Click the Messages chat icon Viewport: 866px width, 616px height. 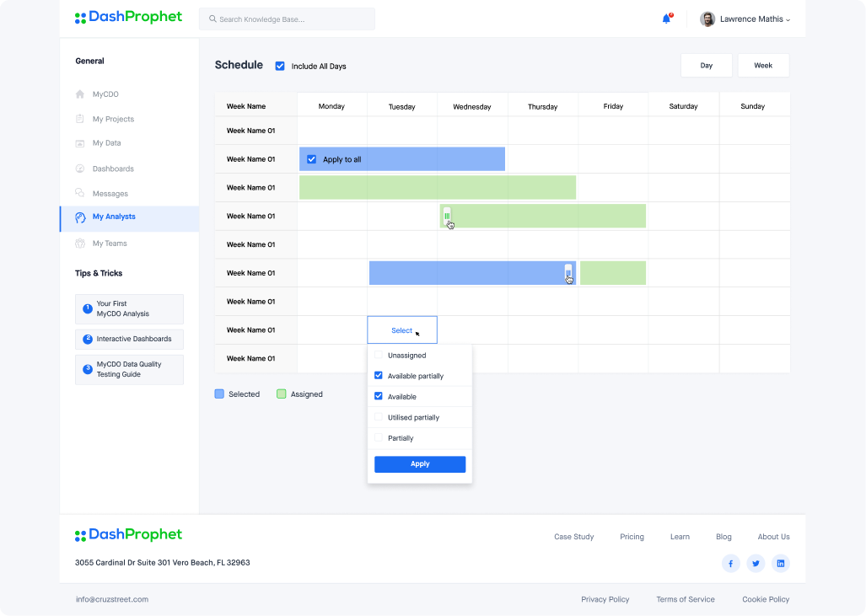coord(80,193)
